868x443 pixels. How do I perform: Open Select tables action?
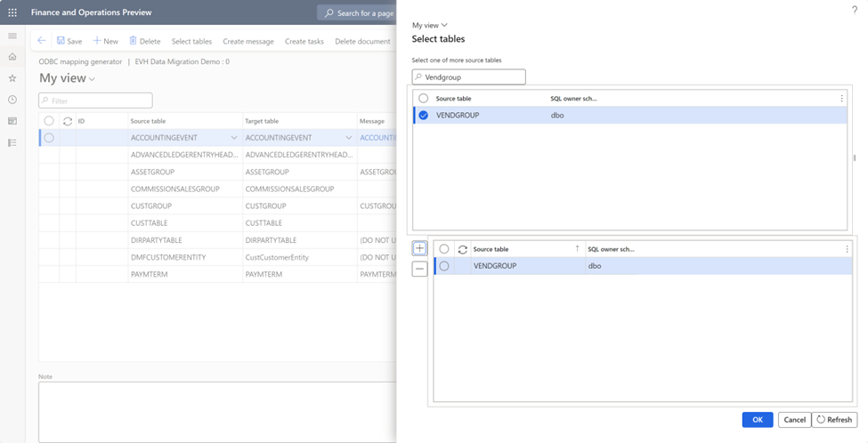point(191,41)
